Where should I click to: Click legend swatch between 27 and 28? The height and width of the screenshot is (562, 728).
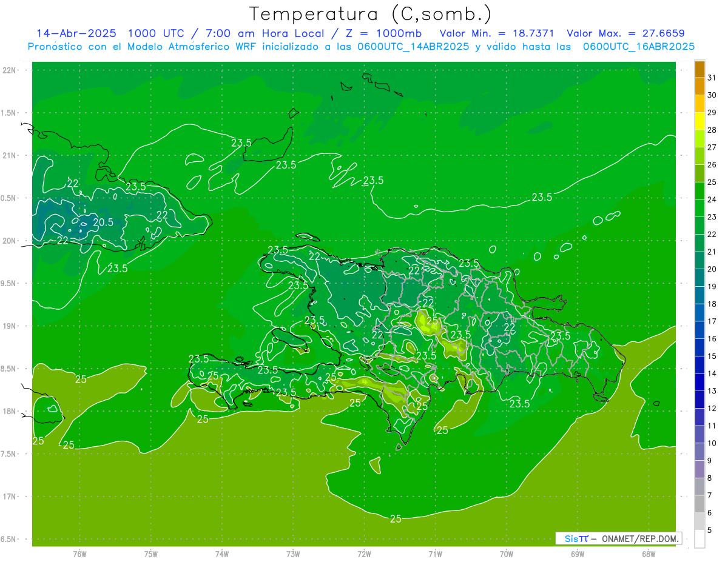[x=699, y=138]
